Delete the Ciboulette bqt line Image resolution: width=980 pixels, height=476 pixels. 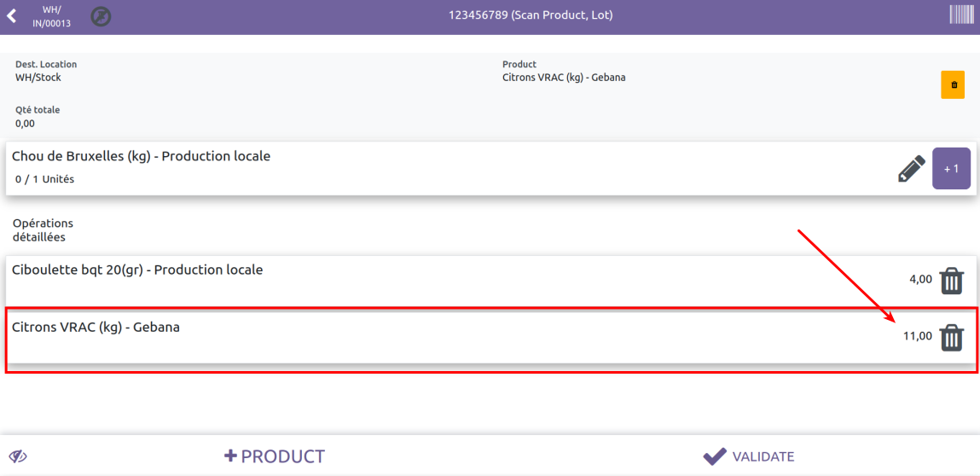952,281
